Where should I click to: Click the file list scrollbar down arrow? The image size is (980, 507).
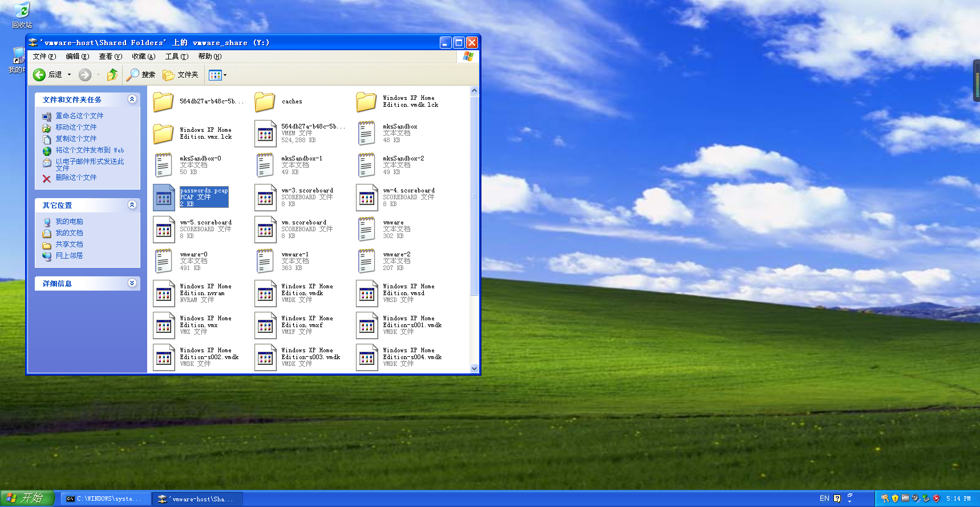tap(474, 369)
